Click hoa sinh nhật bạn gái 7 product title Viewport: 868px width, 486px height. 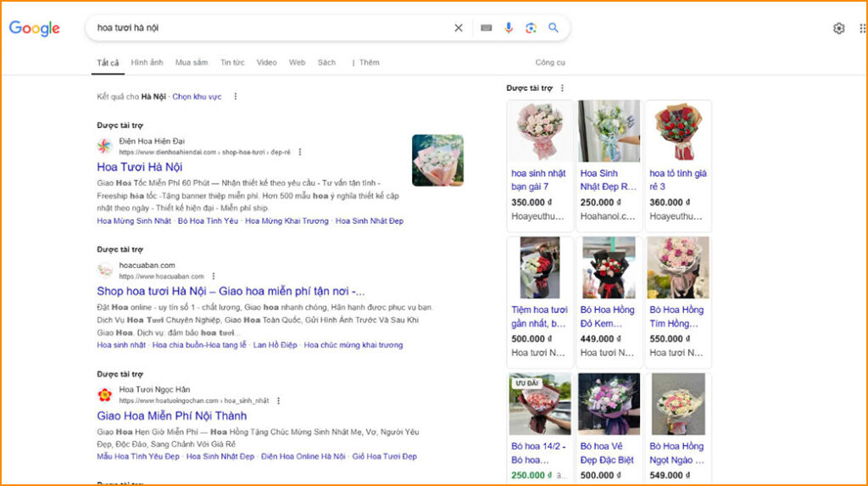(538, 180)
